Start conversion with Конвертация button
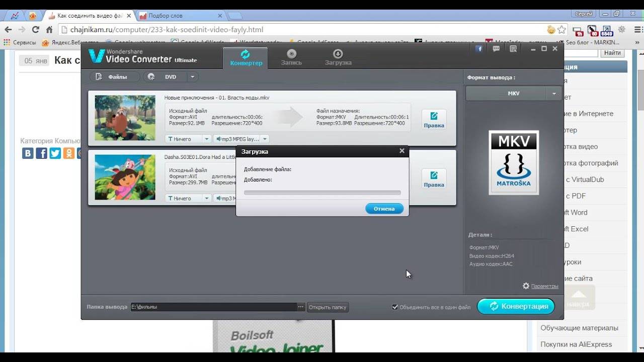The height and width of the screenshot is (362, 644). click(516, 306)
